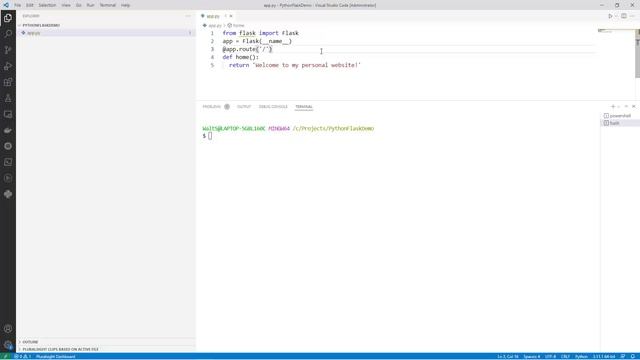Select the powershell terminal in list
The height and width of the screenshot is (360, 640).
coord(620,116)
